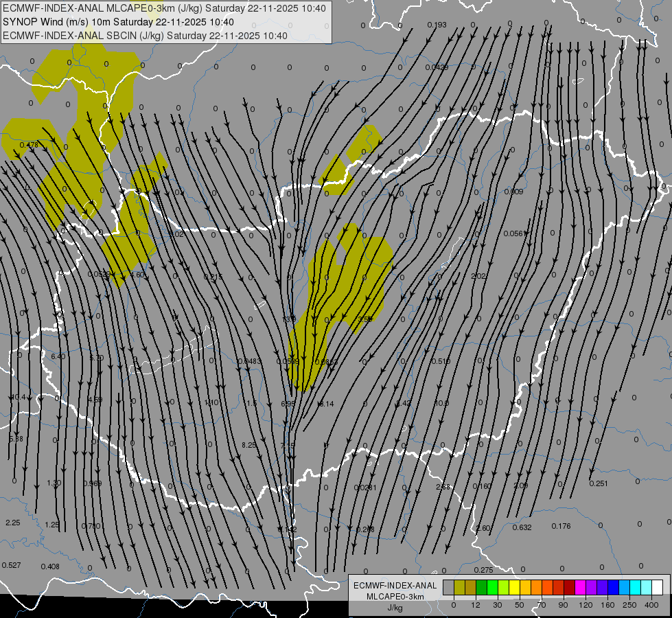The height and width of the screenshot is (618, 672).
Task: Click the 0.408 value on the map
Action: (x=50, y=566)
